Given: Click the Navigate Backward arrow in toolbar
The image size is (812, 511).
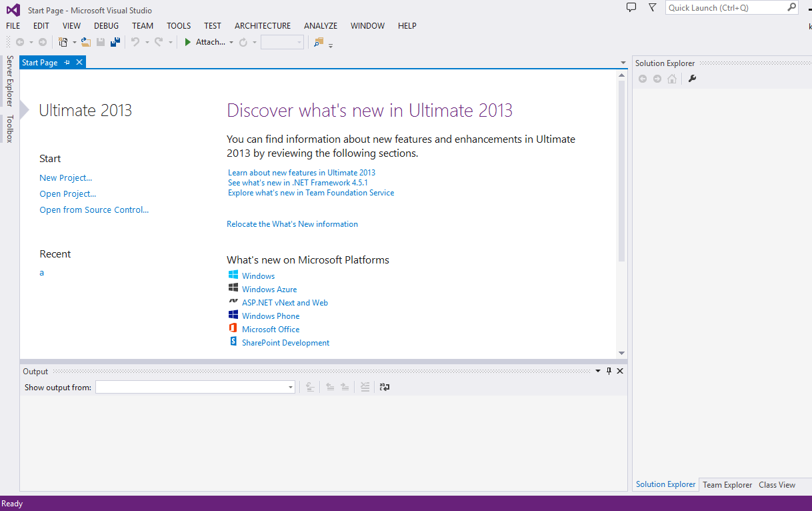Looking at the screenshot, I should point(20,42).
